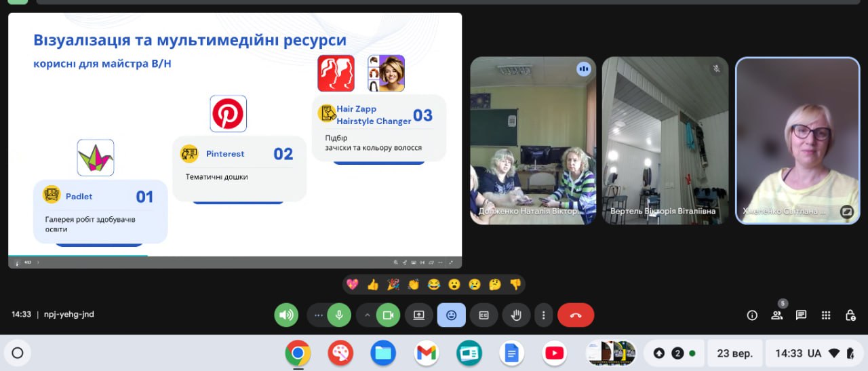Open YouTube from the ChromeOS shelf

tap(554, 353)
